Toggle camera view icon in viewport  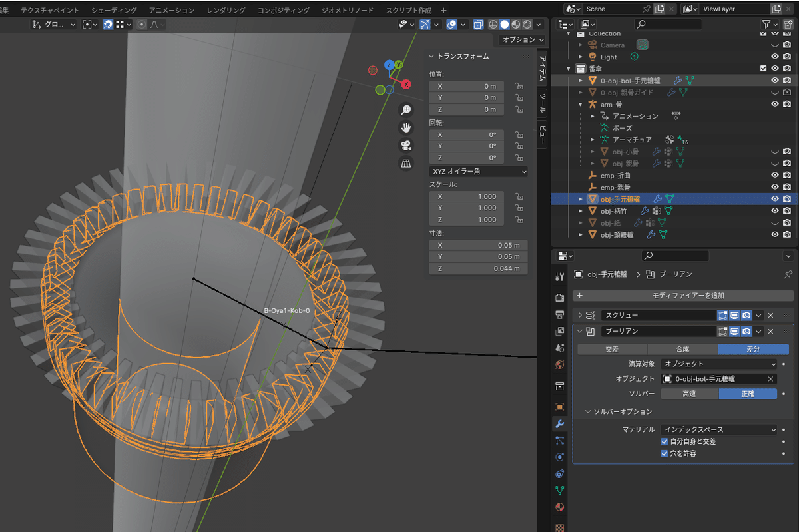(406, 145)
